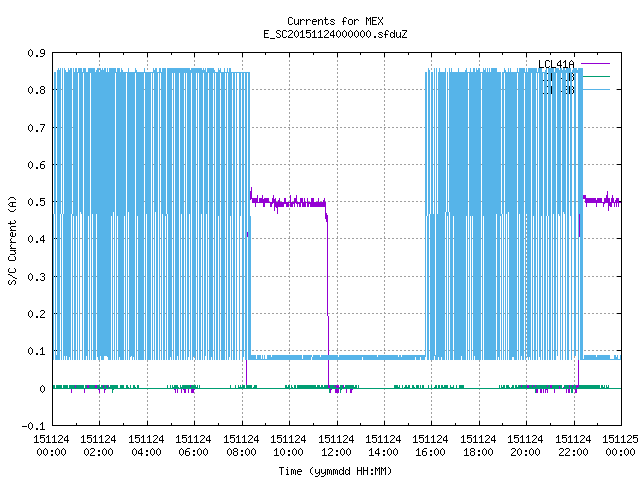Select the LCL41A legend label
The height and width of the screenshot is (480, 640).
(x=556, y=64)
